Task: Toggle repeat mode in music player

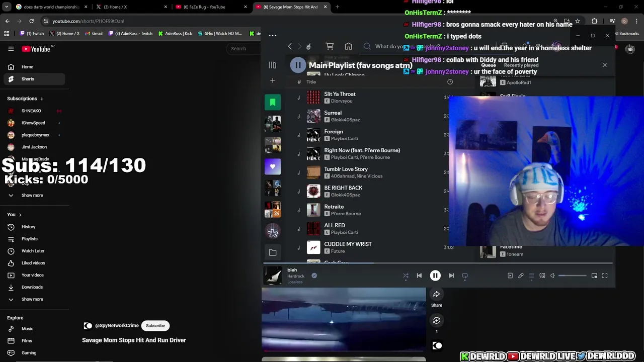Action: 465,276
